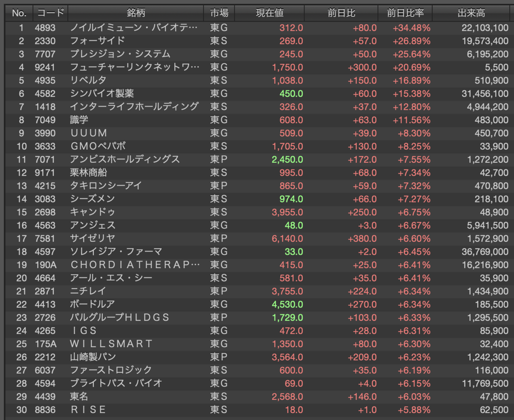
Task: Click the 東名 stock name
Action: tap(80, 396)
